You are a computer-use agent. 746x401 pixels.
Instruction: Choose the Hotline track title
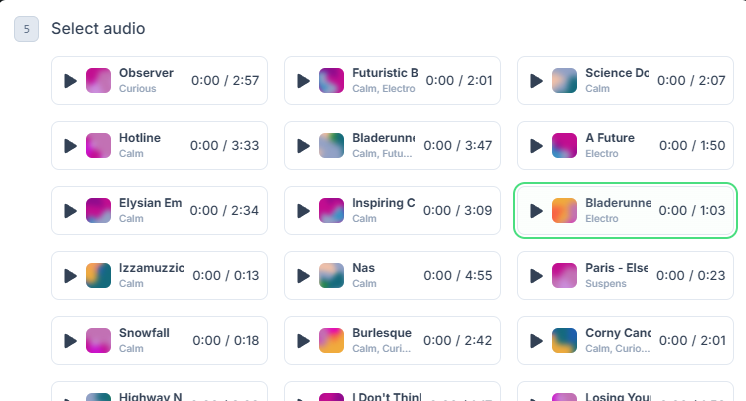[140, 138]
